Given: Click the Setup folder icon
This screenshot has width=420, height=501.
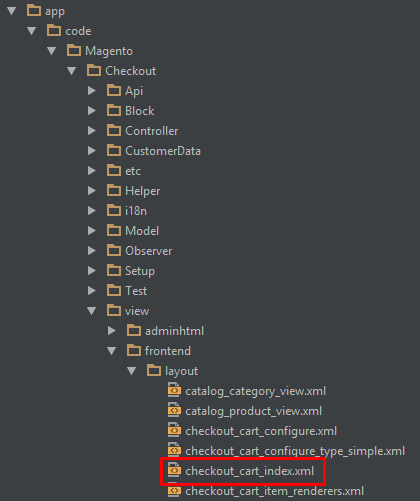Looking at the screenshot, I should [114, 270].
